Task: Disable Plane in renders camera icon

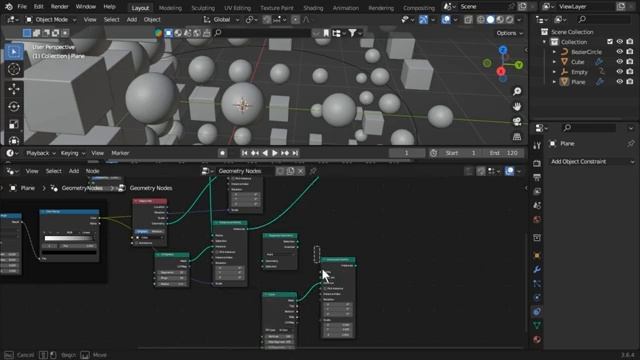Action: click(x=630, y=82)
